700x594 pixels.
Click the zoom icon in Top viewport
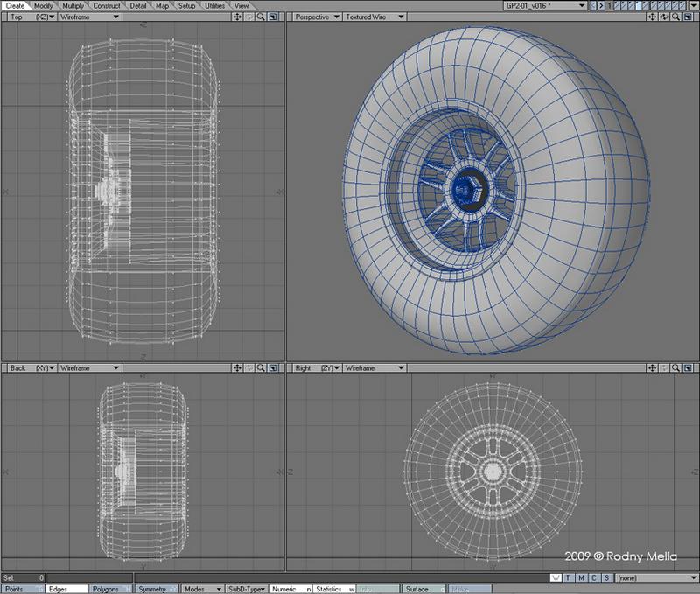262,17
